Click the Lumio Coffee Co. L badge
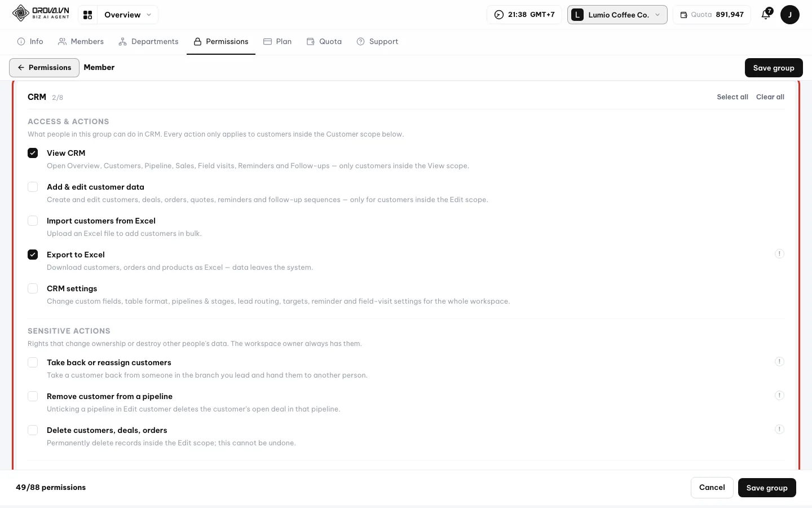The height and width of the screenshot is (508, 812). (577, 15)
